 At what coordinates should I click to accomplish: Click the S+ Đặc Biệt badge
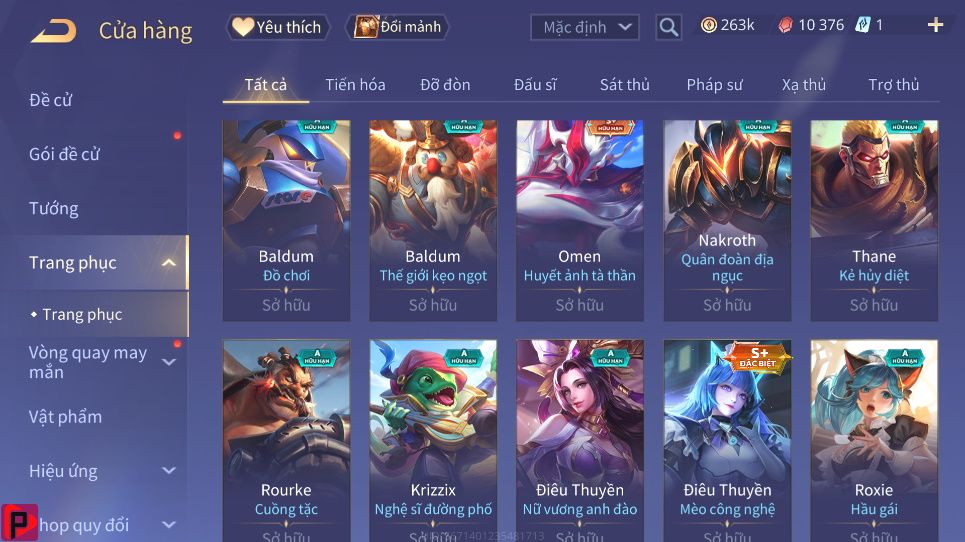[x=757, y=357]
